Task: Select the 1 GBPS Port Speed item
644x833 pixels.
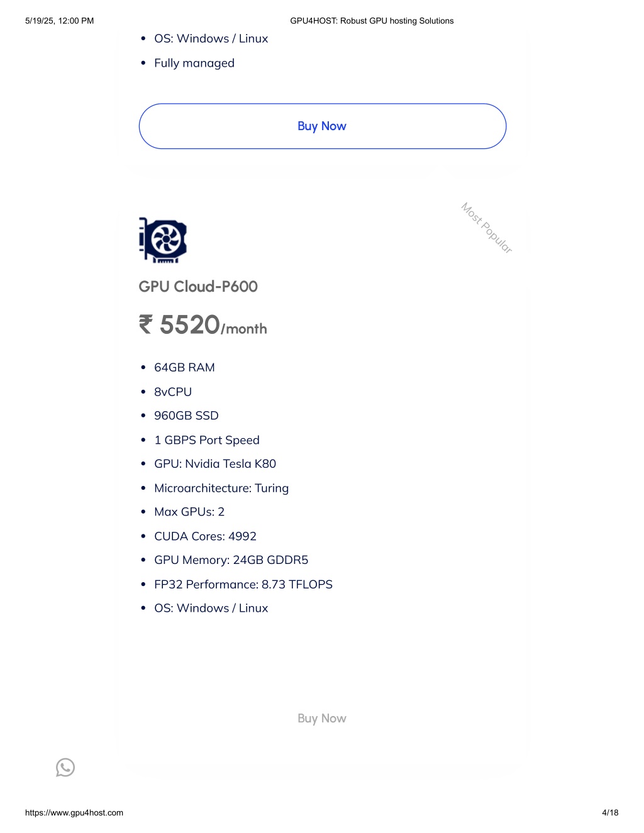Action: [x=207, y=440]
